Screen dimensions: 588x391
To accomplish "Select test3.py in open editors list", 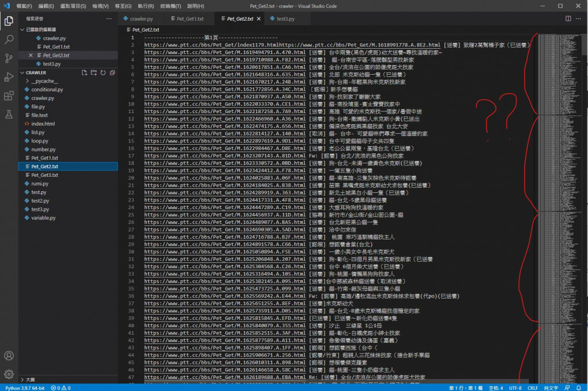I will (x=52, y=64).
